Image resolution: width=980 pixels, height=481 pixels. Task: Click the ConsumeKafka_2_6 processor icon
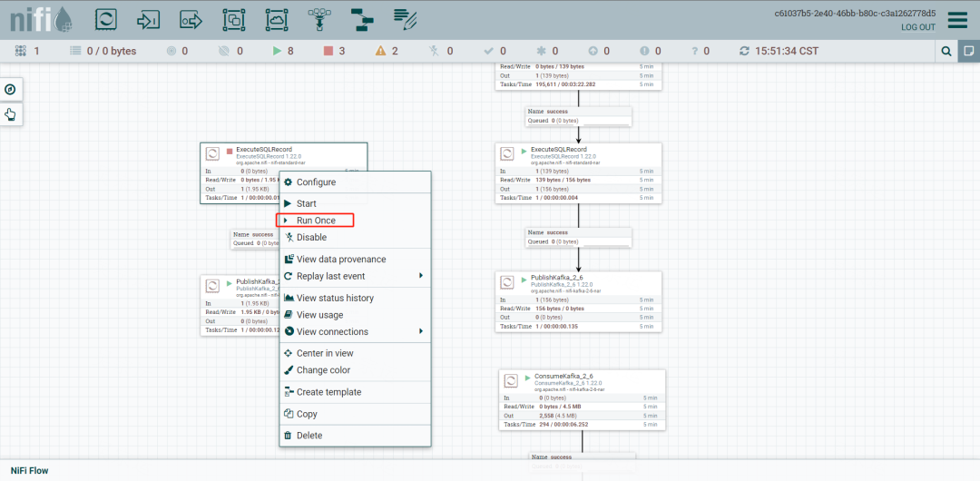pos(512,379)
